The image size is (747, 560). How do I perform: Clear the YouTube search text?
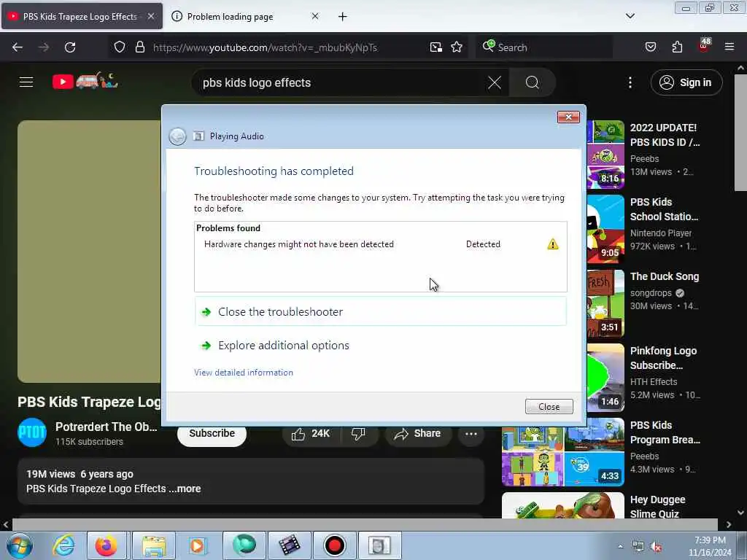pos(495,83)
